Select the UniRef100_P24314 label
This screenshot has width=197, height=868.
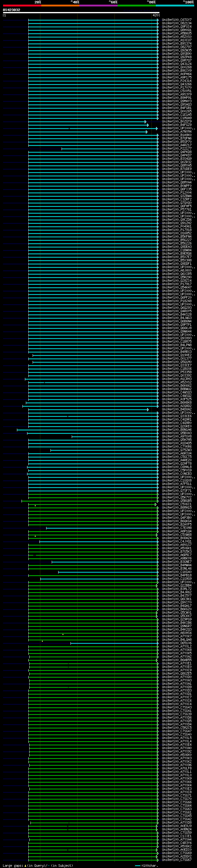[176, 81]
